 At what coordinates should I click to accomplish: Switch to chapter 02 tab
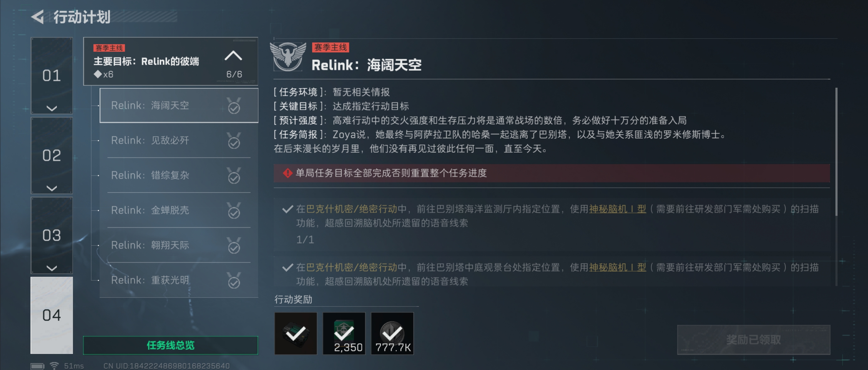(51, 155)
